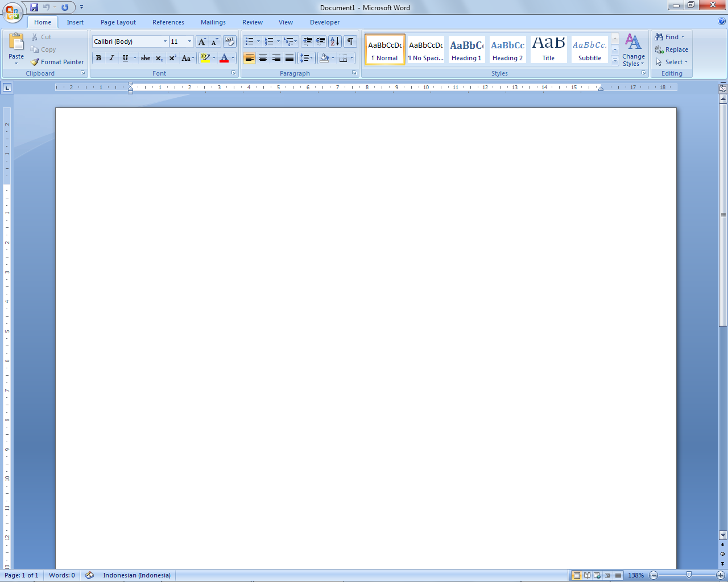The height and width of the screenshot is (582, 728).
Task: Switch to the Page Layout tab
Action: pos(118,22)
